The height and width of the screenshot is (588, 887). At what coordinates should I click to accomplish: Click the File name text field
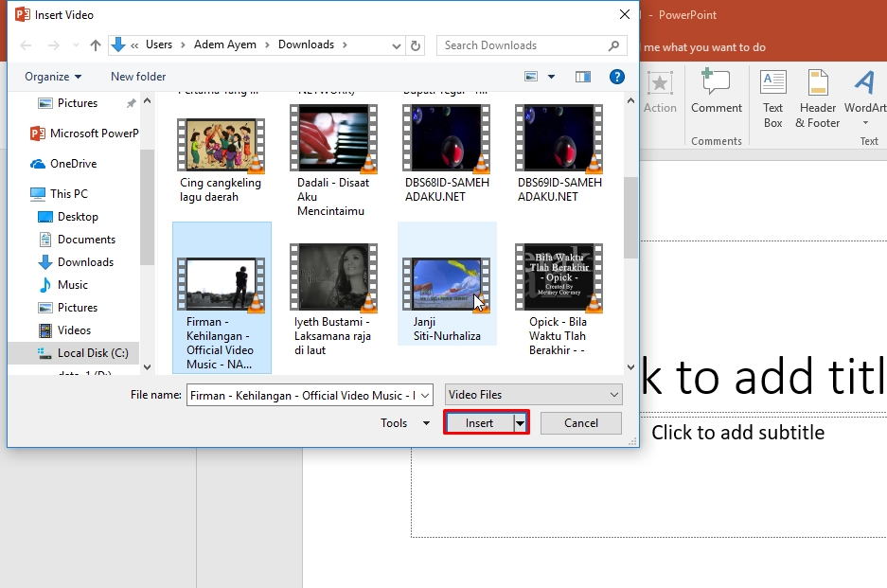303,395
